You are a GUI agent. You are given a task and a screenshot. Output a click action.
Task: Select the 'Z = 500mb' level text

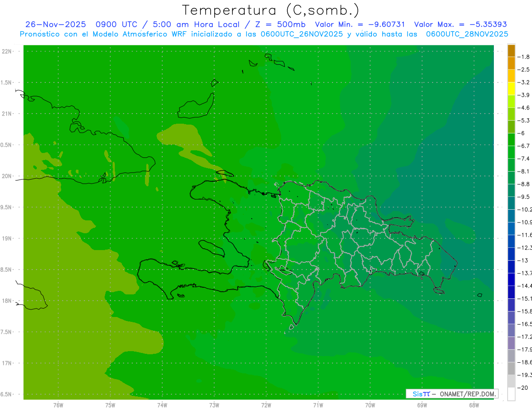coord(279,24)
